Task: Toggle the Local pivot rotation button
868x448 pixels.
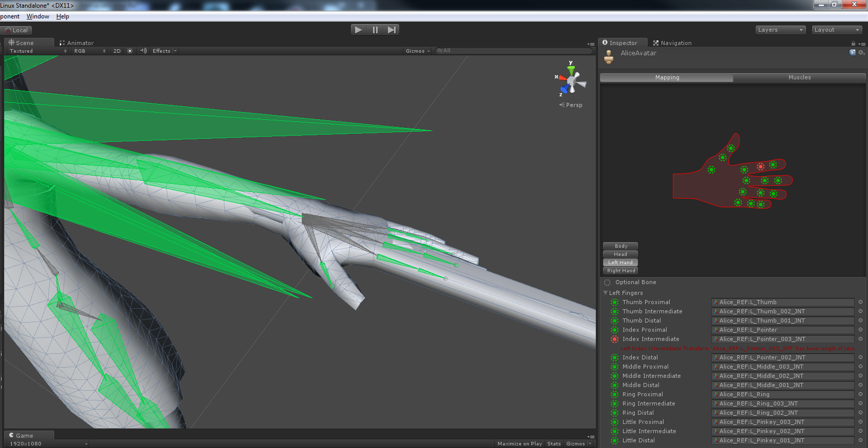Action: coord(16,30)
